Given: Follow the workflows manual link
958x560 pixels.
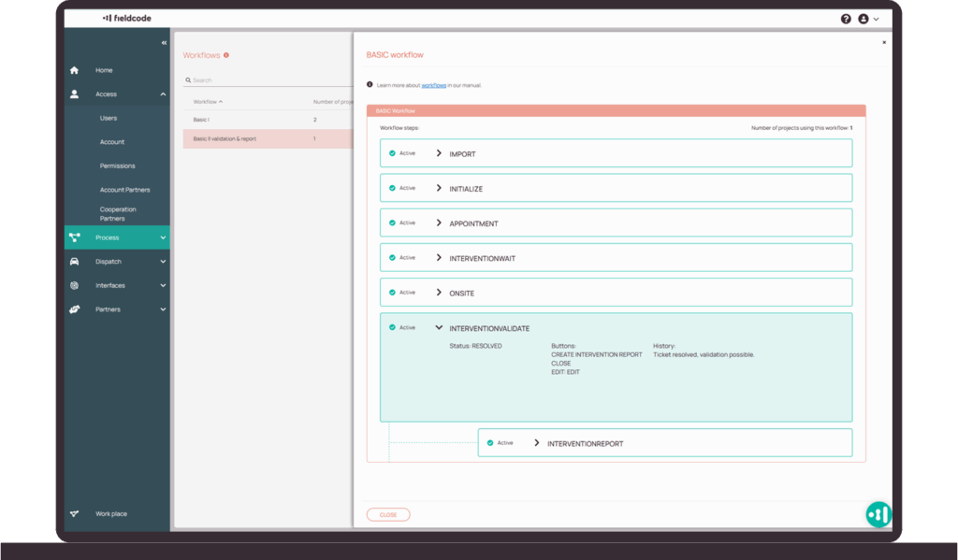Looking at the screenshot, I should 433,85.
